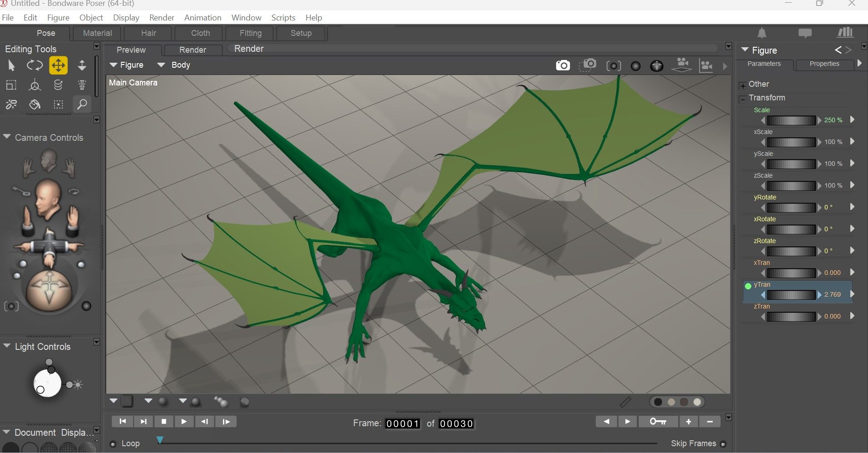Click the current frame number field

pos(403,423)
